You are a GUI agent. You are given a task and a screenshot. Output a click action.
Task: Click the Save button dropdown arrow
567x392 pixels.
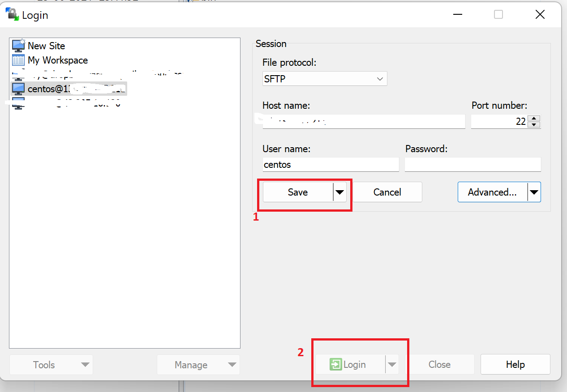click(340, 192)
